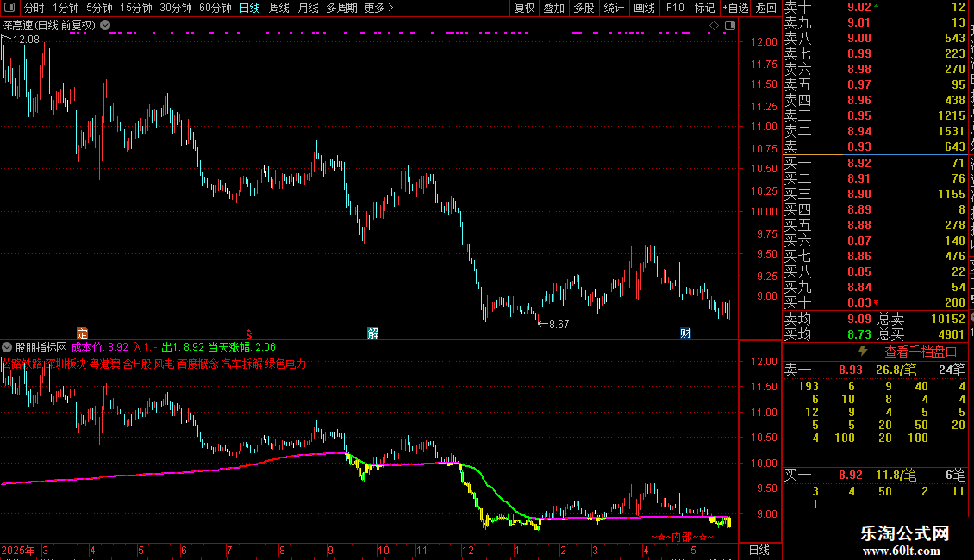974x560 pixels.
Task: Click the 绿色电力 concept tag
Action: pyautogui.click(x=286, y=364)
